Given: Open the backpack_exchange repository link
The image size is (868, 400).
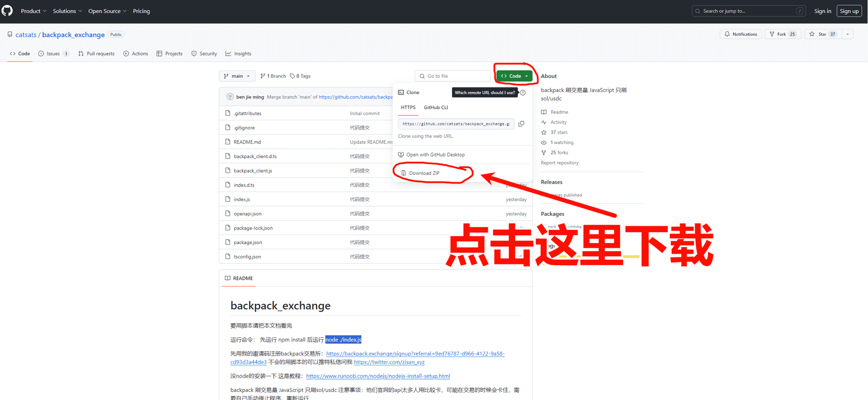Looking at the screenshot, I should (73, 35).
